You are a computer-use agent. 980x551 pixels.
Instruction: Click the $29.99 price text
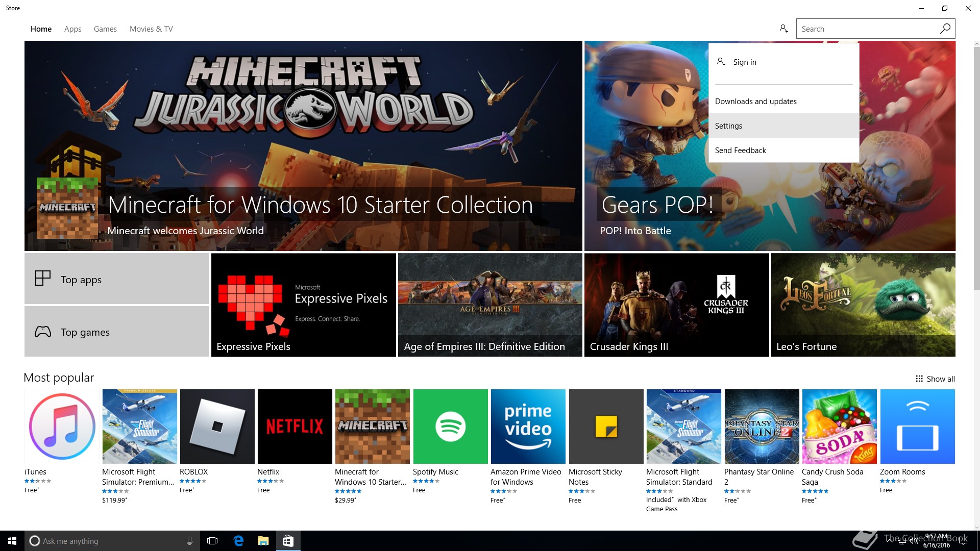pos(346,500)
